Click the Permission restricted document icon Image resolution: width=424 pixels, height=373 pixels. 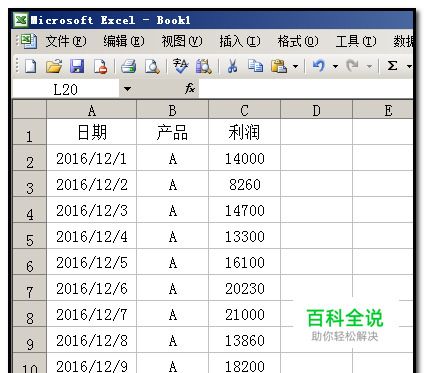click(100, 66)
